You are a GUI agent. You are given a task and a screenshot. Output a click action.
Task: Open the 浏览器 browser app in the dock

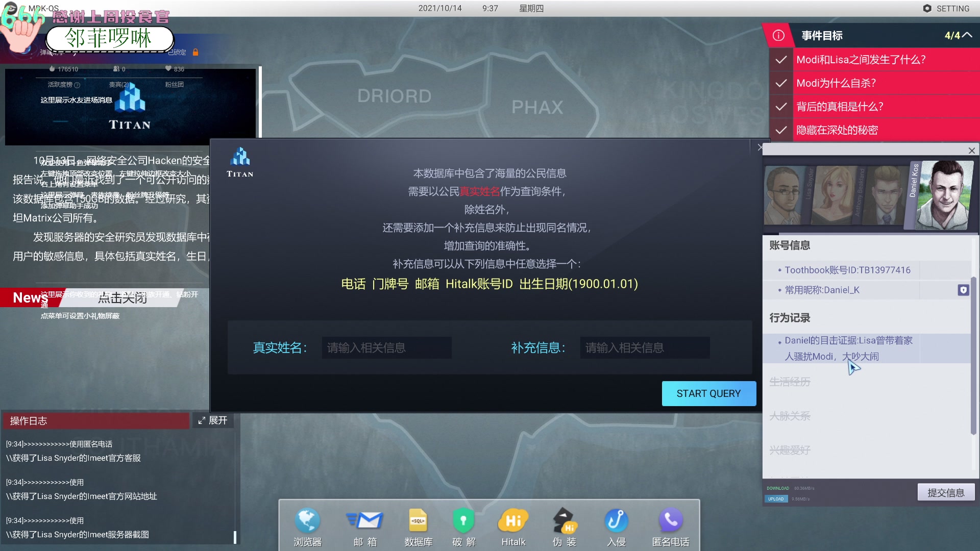tap(307, 527)
